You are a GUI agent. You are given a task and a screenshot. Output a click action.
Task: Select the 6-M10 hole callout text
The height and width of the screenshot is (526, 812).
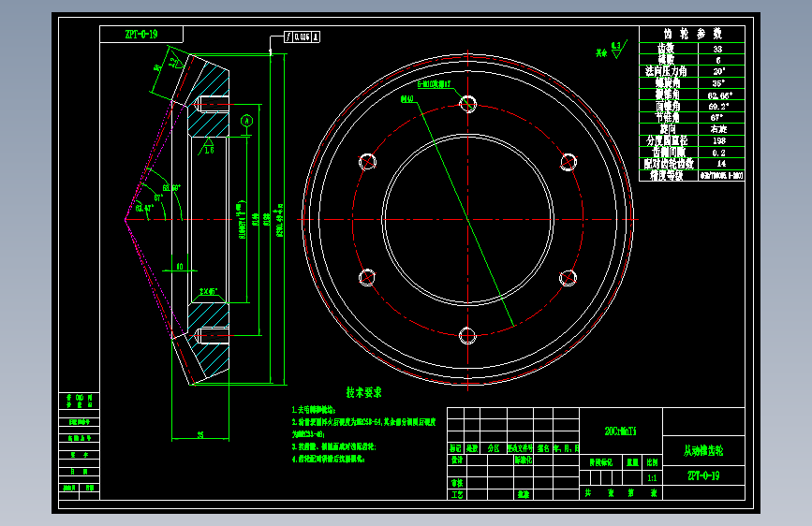(x=434, y=84)
